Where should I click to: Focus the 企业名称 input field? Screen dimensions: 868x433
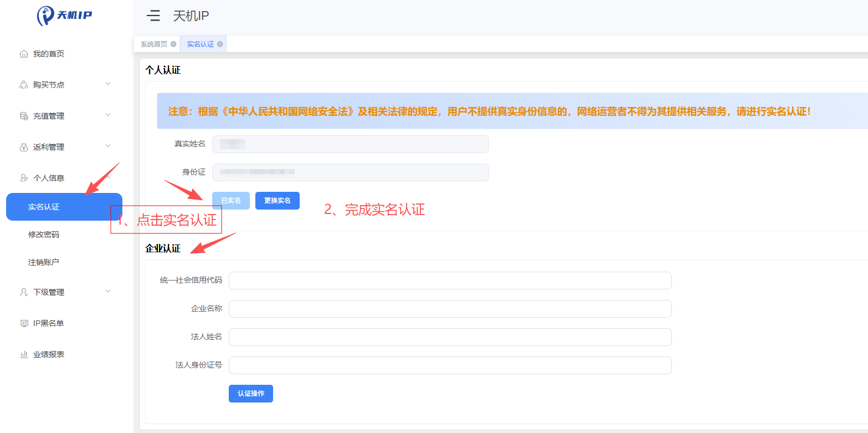[x=450, y=309]
